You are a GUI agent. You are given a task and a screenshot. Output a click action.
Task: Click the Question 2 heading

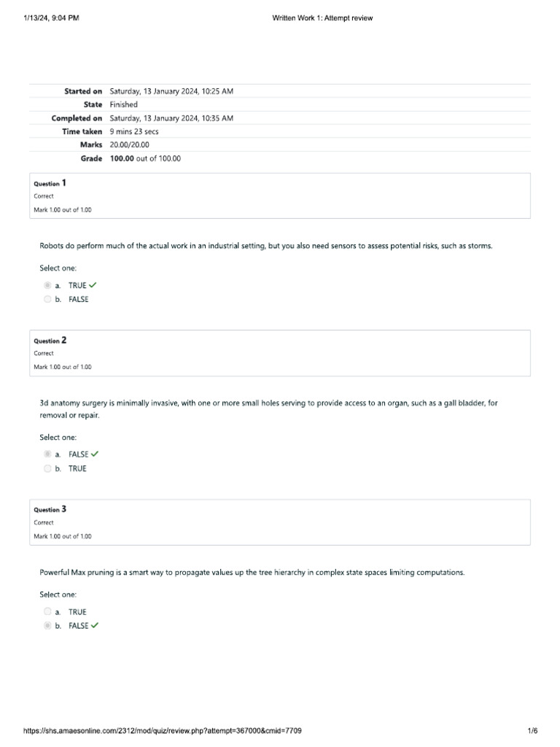[x=50, y=340]
